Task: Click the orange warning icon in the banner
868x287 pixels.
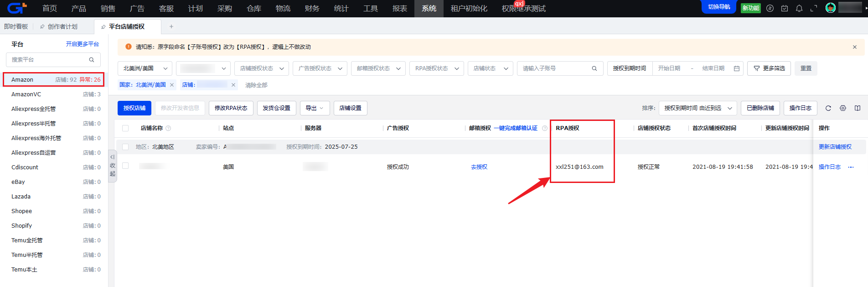Action: [129, 47]
